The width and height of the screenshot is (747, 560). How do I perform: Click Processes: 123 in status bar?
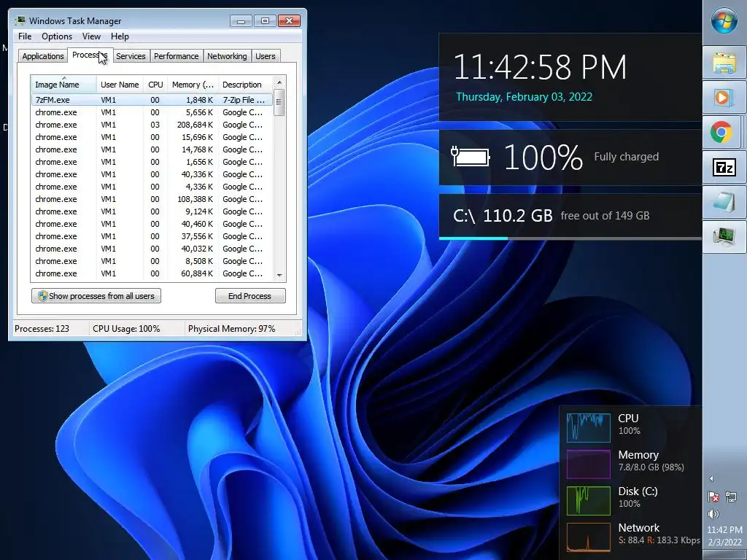42,329
